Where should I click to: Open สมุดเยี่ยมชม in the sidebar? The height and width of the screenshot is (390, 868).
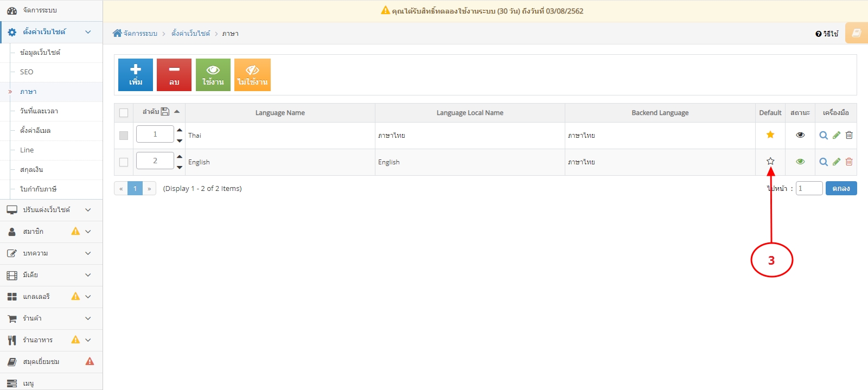(52, 362)
